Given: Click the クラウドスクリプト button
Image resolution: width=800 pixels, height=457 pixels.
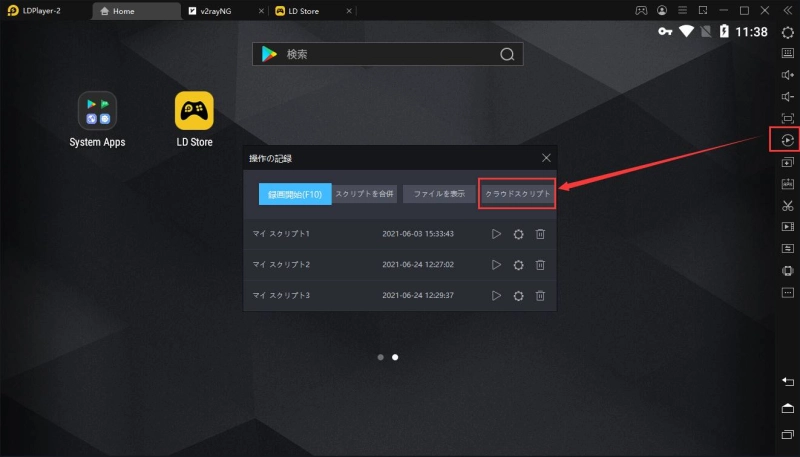Looking at the screenshot, I should 517,194.
